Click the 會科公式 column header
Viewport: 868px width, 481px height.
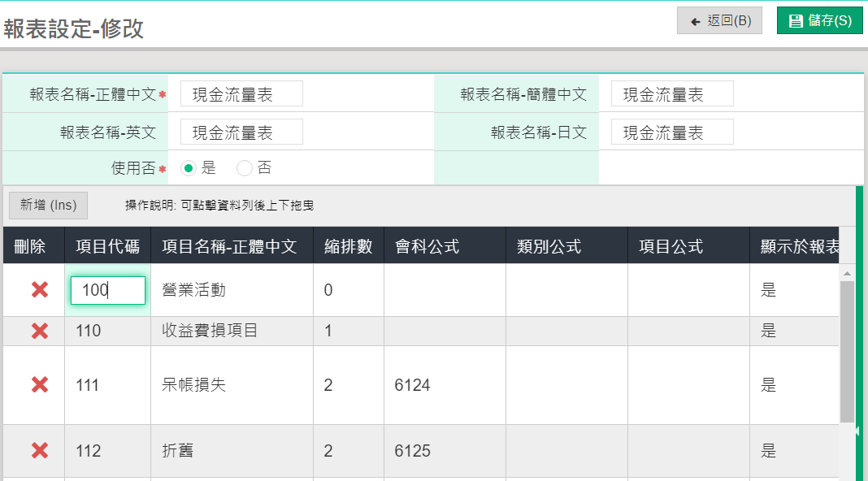pos(427,246)
